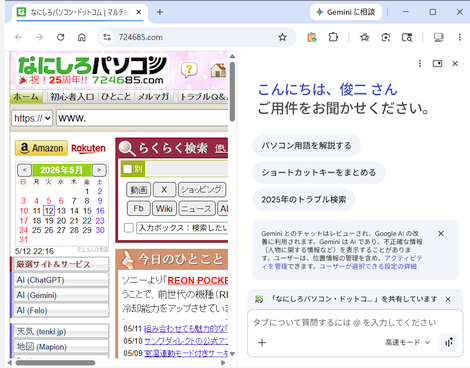Open Chrome three-dot menu
470x368 pixels.
point(460,37)
